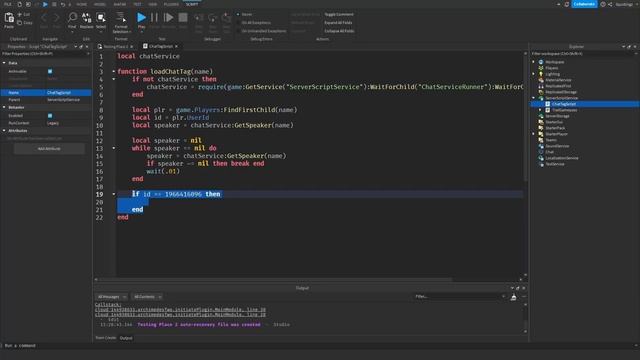Select the SoundService item in Explorer

557,146
